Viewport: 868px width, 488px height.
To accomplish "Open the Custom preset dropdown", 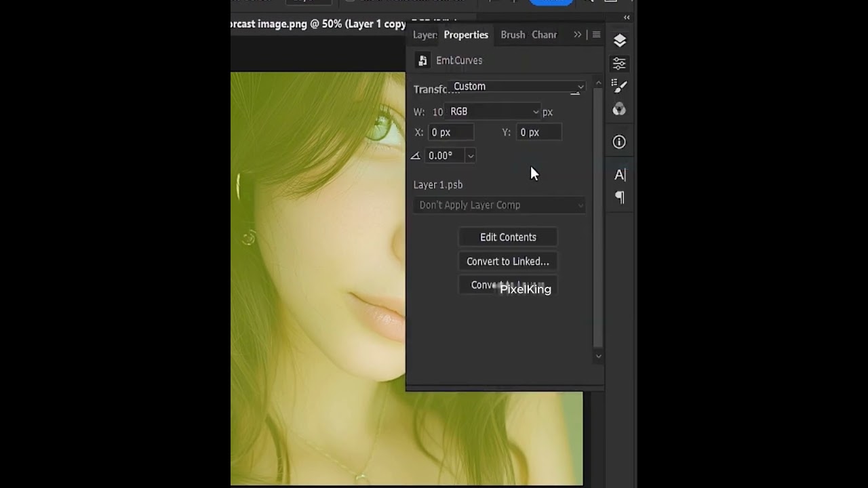I will pos(517,87).
